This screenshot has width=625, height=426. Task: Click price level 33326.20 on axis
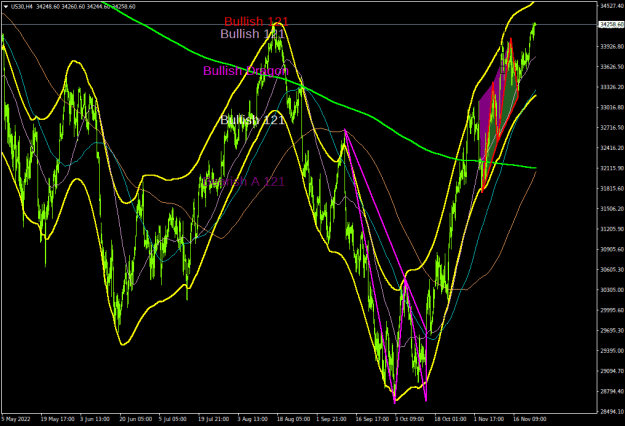coord(611,87)
